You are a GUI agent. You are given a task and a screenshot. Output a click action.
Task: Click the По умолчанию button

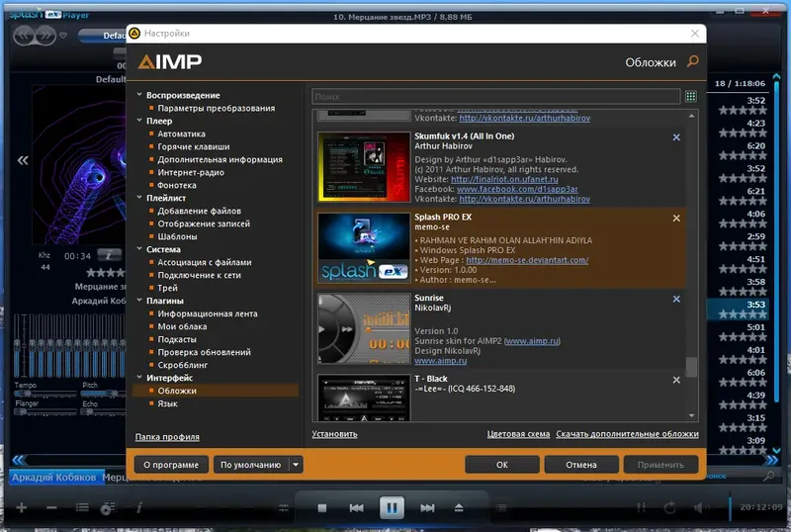(x=251, y=465)
